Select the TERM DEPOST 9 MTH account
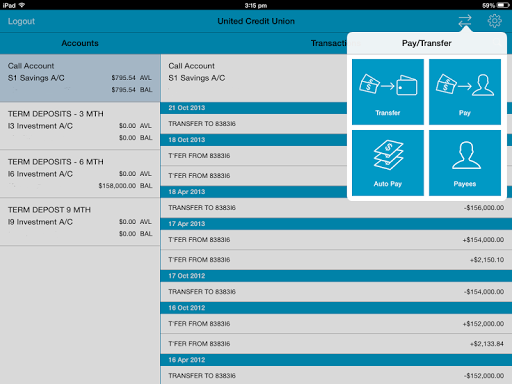Screen dimensions: 512x384 [x=80, y=222]
